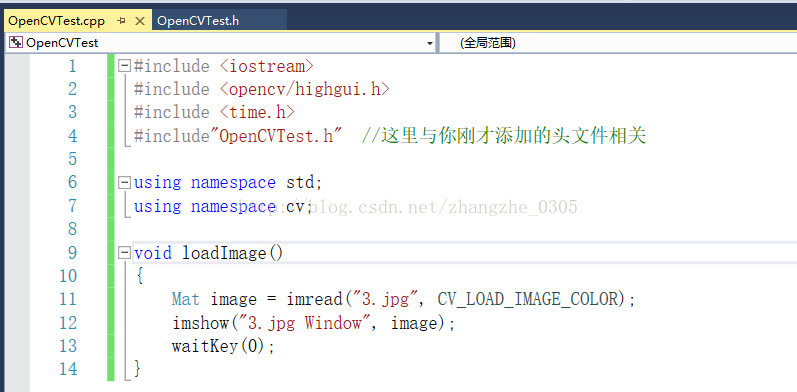Click the waitKey(0); statement
The height and width of the screenshot is (392, 797).
coord(223,346)
